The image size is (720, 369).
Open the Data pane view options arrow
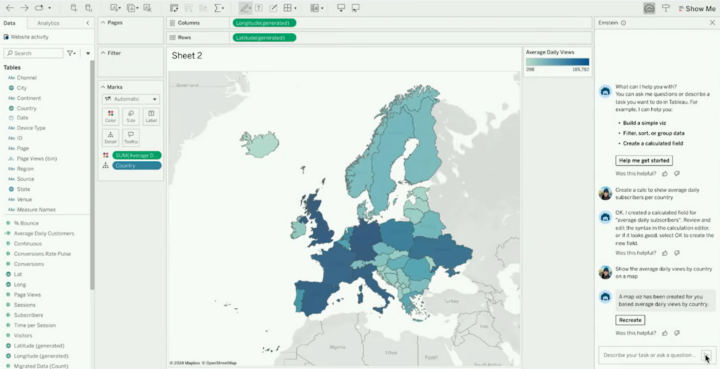click(x=88, y=53)
